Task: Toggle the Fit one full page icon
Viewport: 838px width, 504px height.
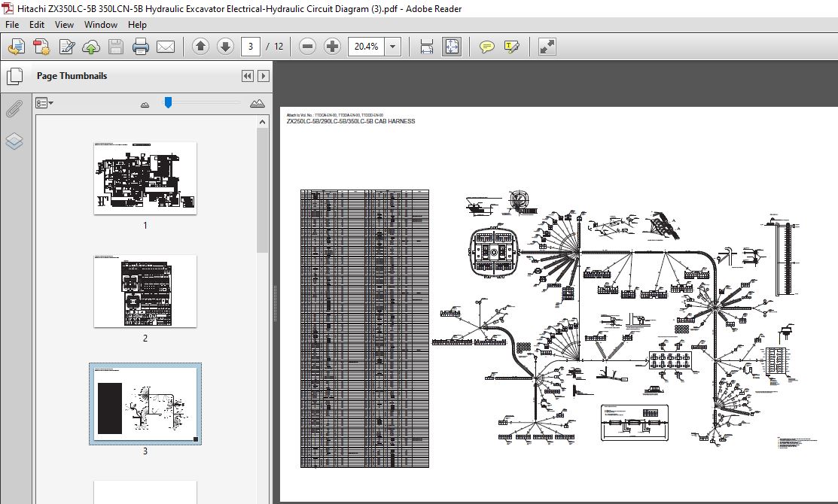Action: (x=452, y=47)
